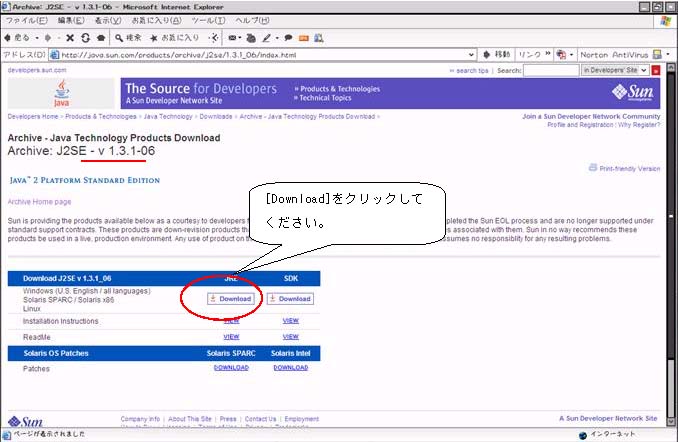
Task: Click the Norton AntiVirus toolbar button
Action: [611, 54]
